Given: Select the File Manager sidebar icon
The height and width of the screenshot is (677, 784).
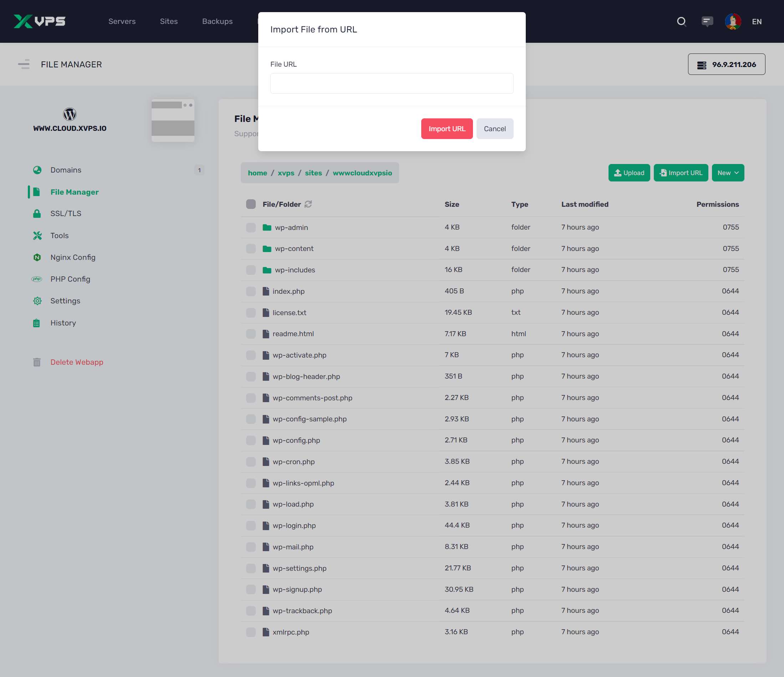Looking at the screenshot, I should pos(37,192).
